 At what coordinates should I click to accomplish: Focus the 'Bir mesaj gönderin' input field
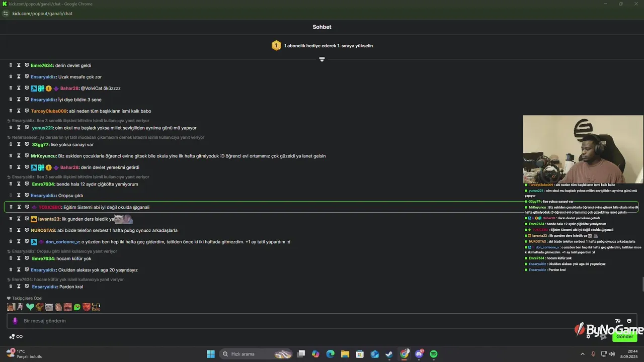pyautogui.click(x=322, y=321)
